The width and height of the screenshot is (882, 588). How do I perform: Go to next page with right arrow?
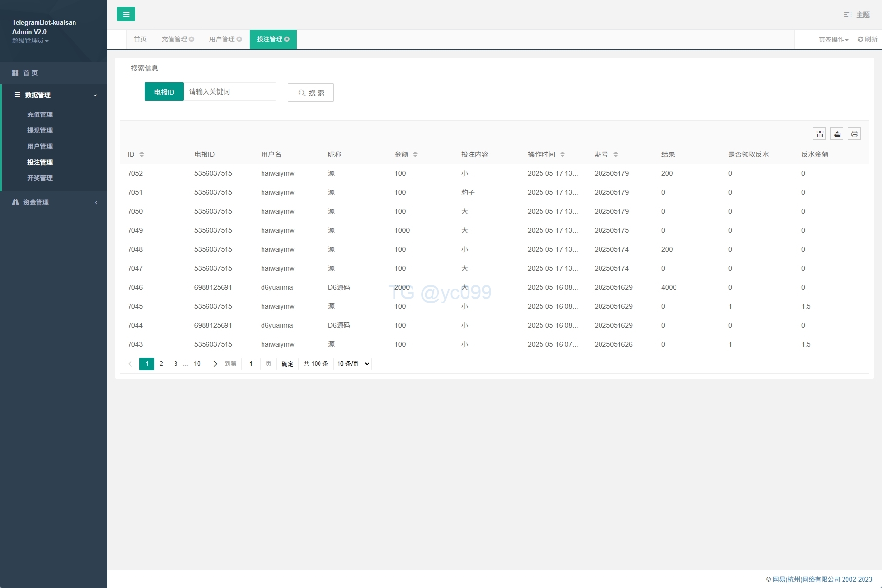point(215,364)
